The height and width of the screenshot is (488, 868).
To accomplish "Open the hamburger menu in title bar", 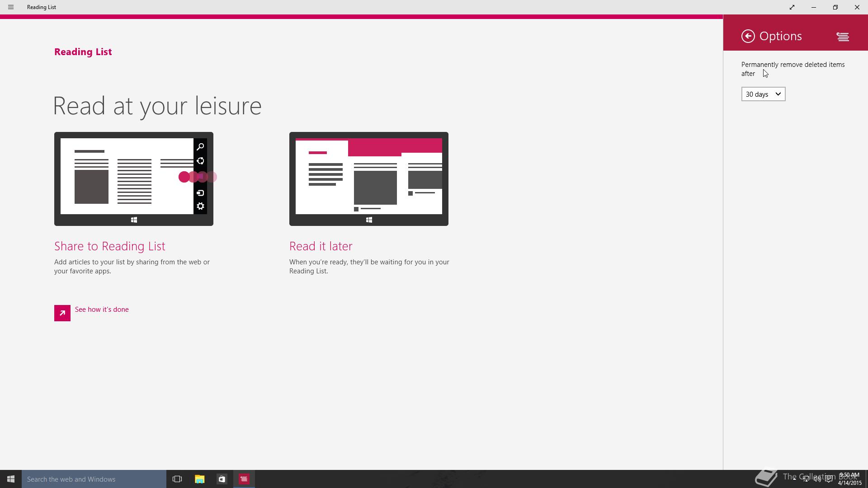I will click(x=11, y=7).
